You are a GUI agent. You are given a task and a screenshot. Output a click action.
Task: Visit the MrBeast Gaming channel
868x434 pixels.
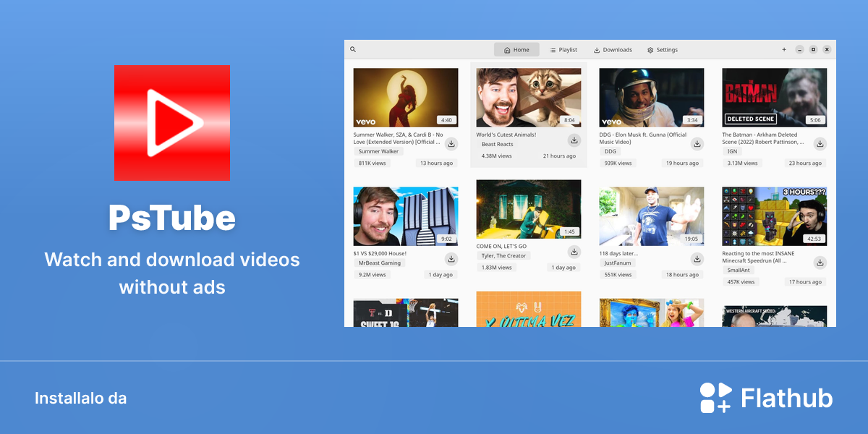coord(380,263)
